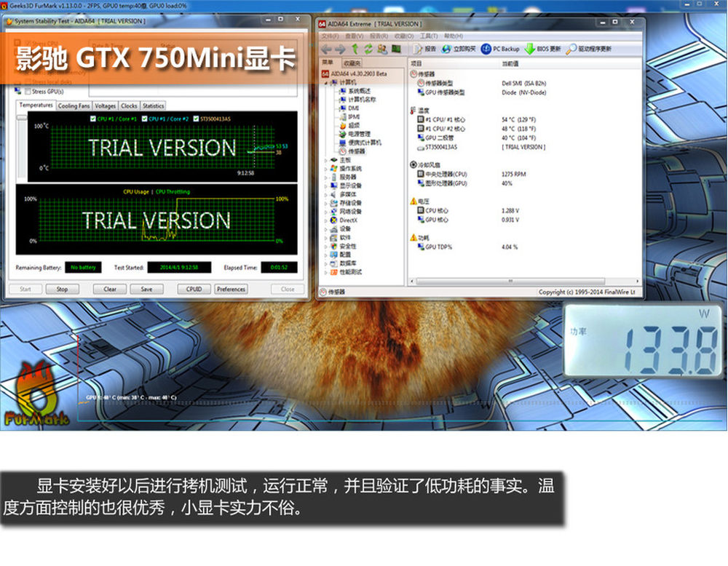Expand the 软件 software node
Image resolution: width=728 pixels, height=566 pixels.
click(325, 238)
